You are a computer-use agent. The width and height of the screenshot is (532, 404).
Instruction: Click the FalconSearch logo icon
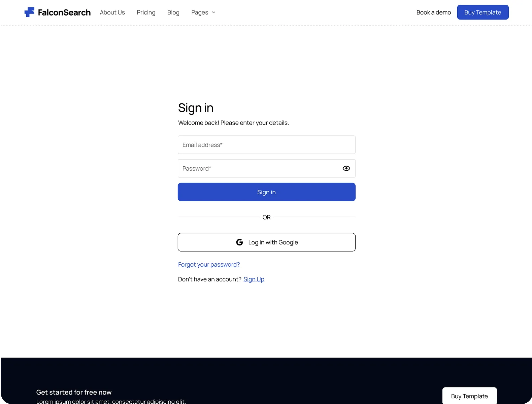tap(29, 12)
